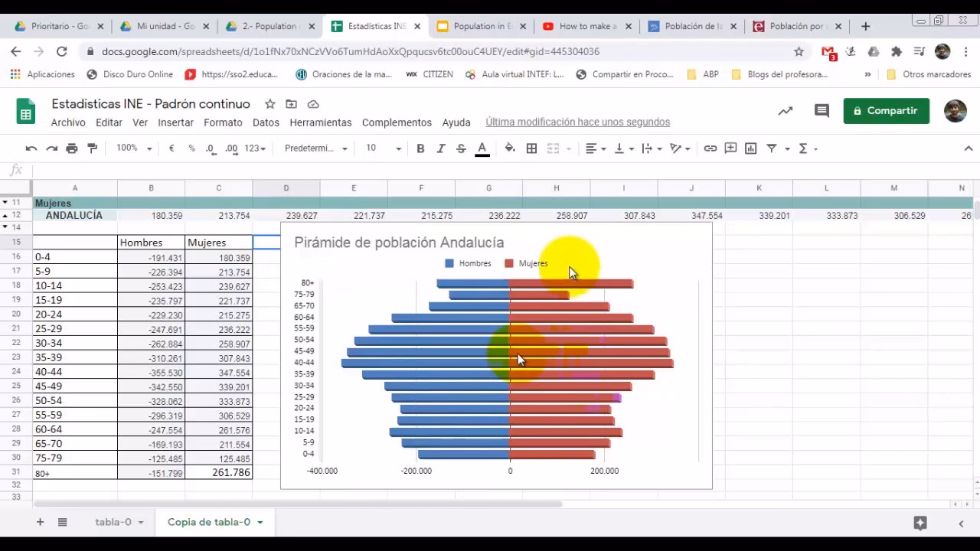
Task: Star the Estadísticas INE document
Action: tap(269, 104)
